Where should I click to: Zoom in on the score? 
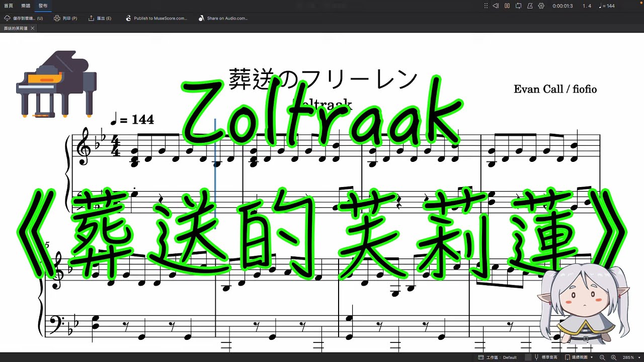pos(613,357)
